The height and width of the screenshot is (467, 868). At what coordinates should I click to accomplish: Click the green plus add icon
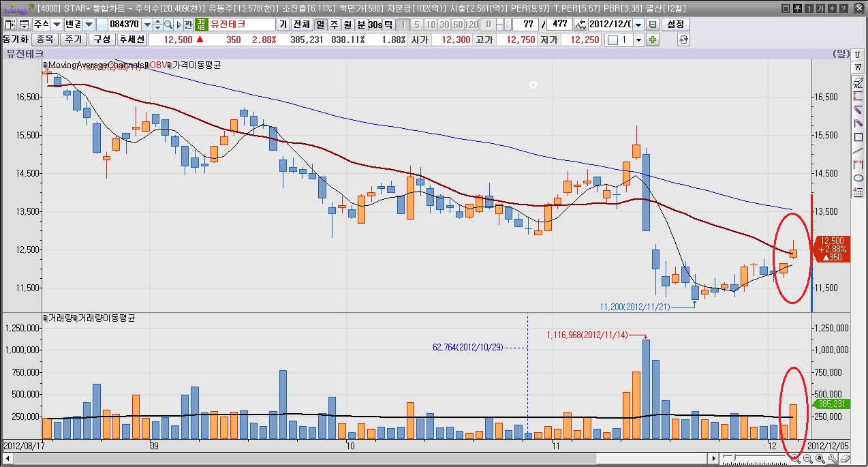point(653,40)
